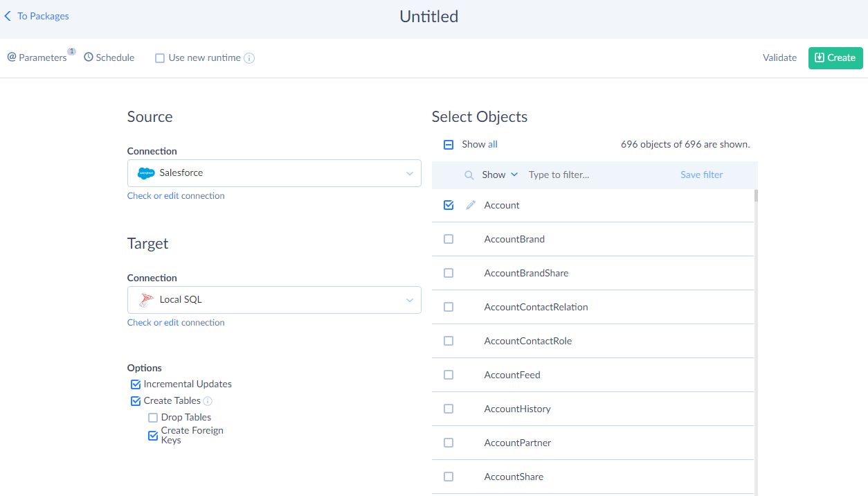Tick the AccountFeed checkbox
This screenshot has height=496, width=868.
click(449, 375)
